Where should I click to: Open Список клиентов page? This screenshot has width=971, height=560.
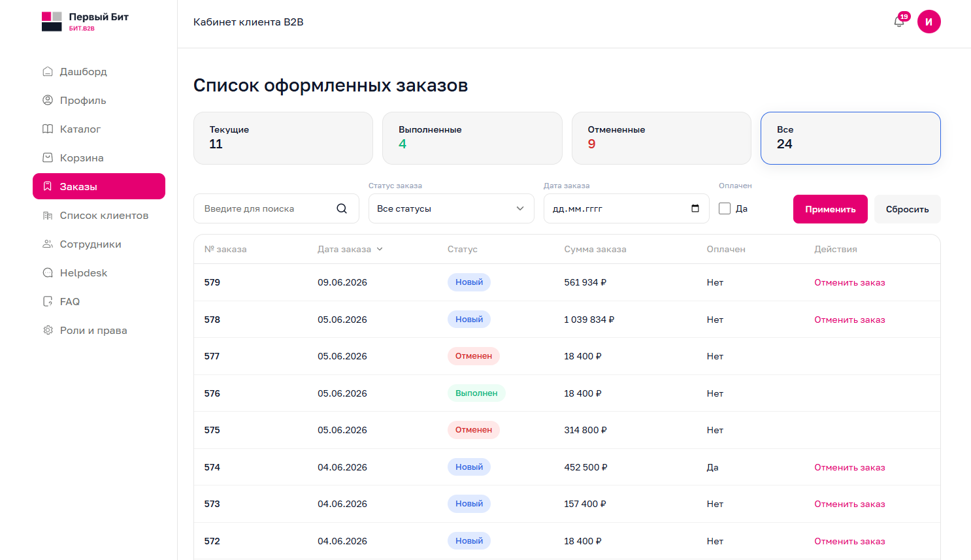[x=99, y=216]
